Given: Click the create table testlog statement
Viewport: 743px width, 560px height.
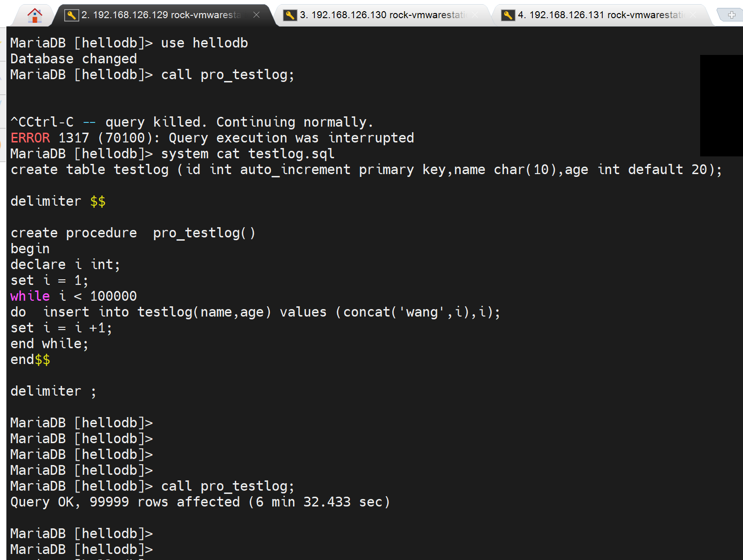Looking at the screenshot, I should (x=366, y=169).
